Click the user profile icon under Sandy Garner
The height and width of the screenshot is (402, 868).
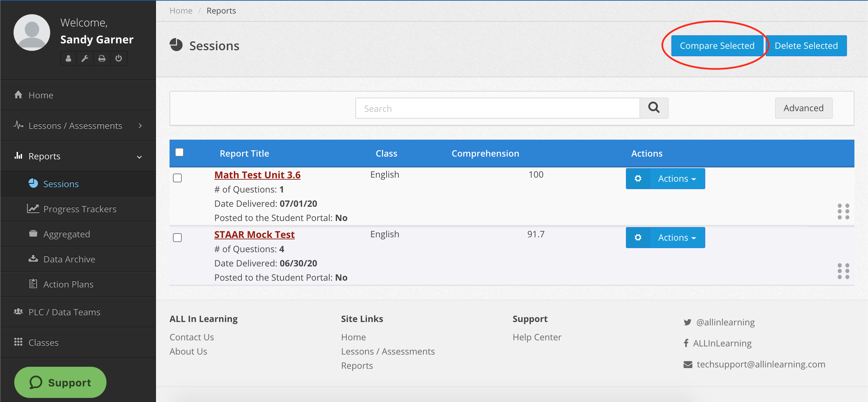[68, 59]
